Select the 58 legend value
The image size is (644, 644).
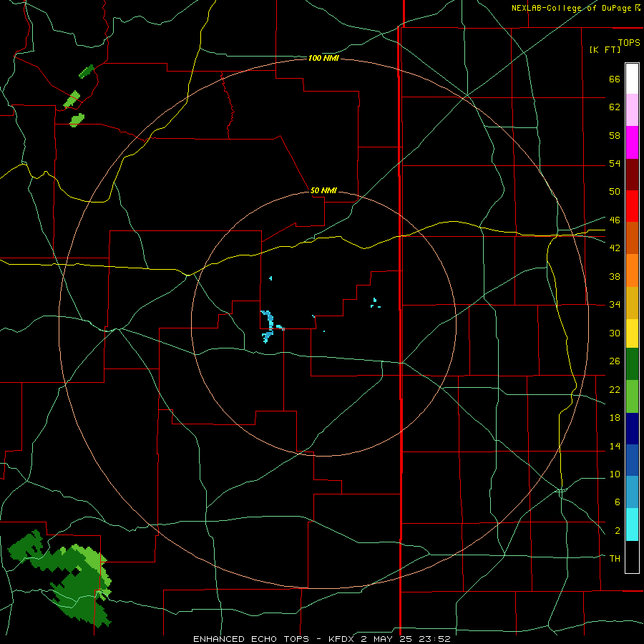click(615, 135)
